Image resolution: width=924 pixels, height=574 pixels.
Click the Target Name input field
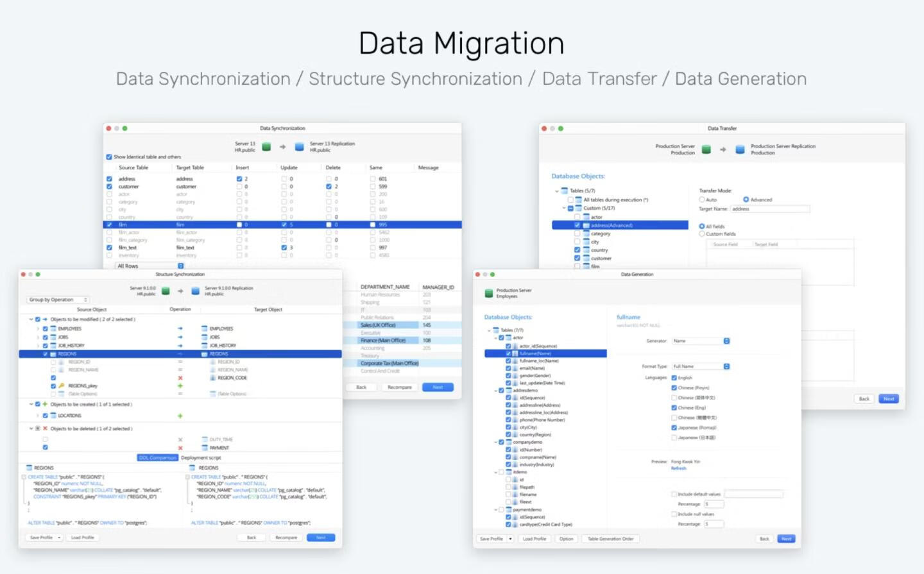770,208
